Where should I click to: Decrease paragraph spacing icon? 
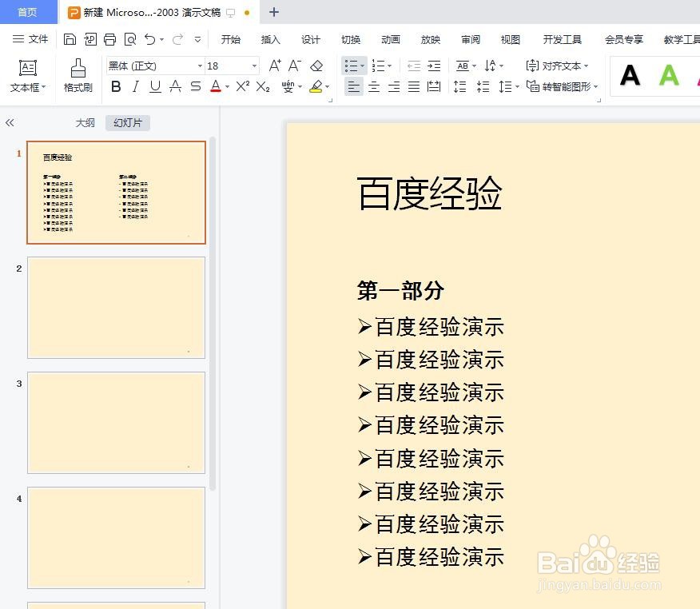pos(483,86)
